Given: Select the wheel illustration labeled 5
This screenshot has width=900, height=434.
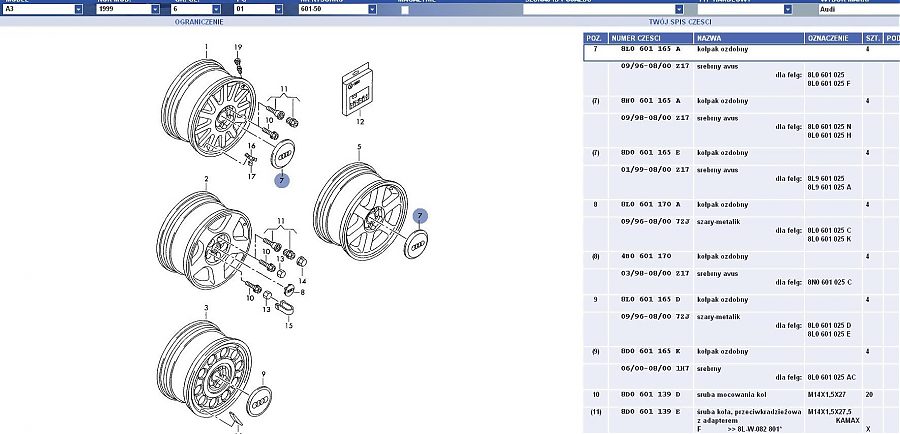Looking at the screenshot, I should pyautogui.click(x=360, y=211).
